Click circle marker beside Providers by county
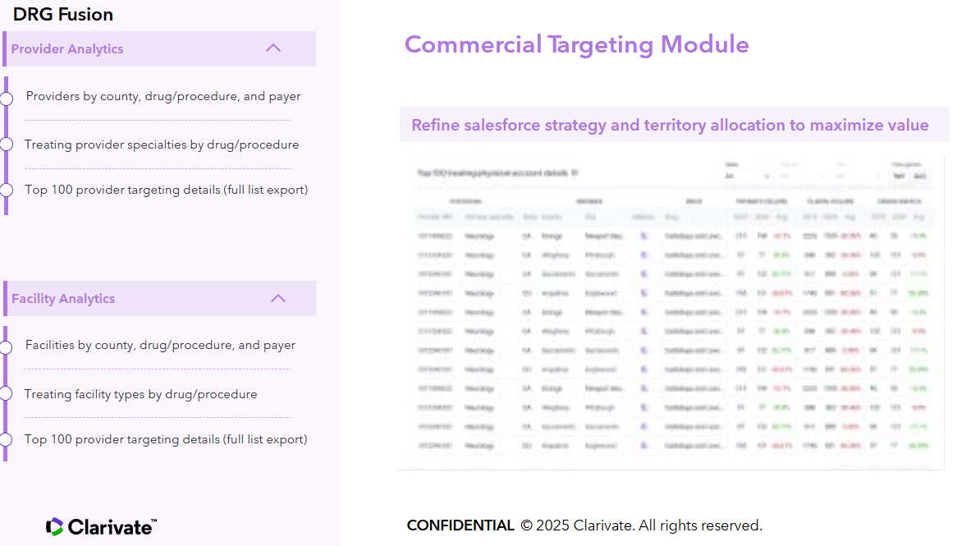 [7, 99]
